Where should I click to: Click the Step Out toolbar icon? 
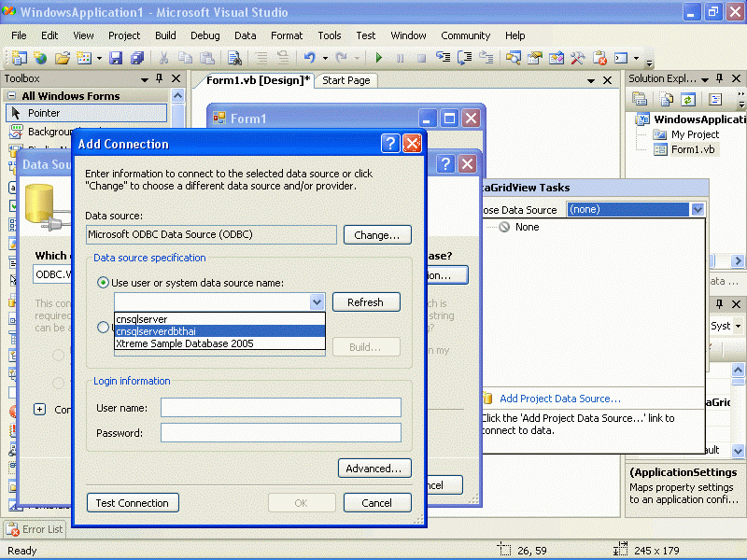(486, 58)
